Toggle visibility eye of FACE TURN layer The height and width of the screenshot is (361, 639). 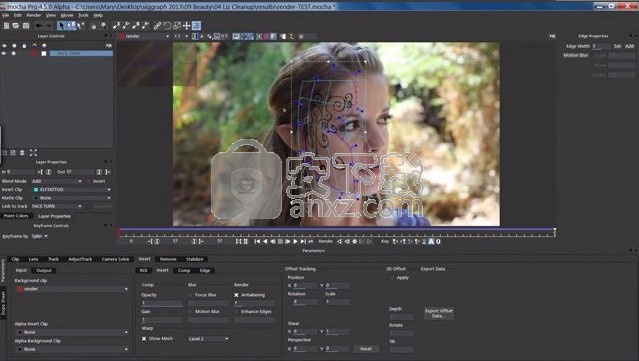tap(4, 53)
